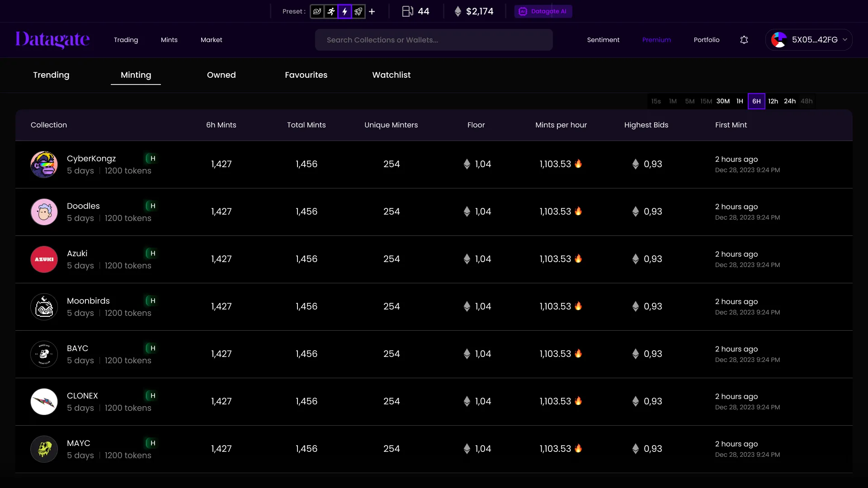Click the H badge on Doodles row

click(x=151, y=206)
